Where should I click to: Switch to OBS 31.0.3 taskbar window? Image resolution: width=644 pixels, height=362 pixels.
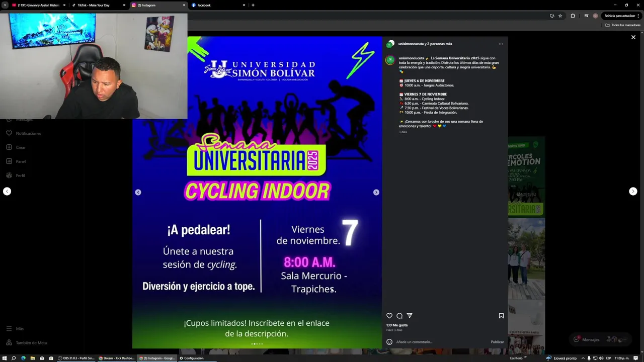tap(76, 358)
